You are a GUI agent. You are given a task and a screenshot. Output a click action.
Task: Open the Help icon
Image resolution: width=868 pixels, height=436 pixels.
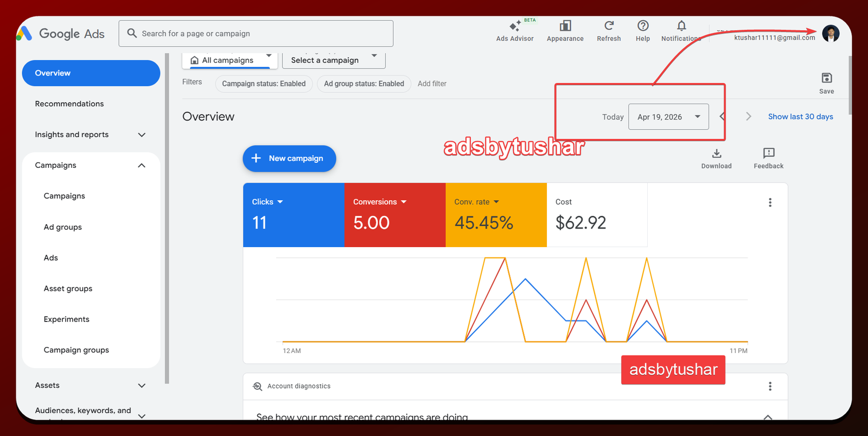[x=643, y=31]
